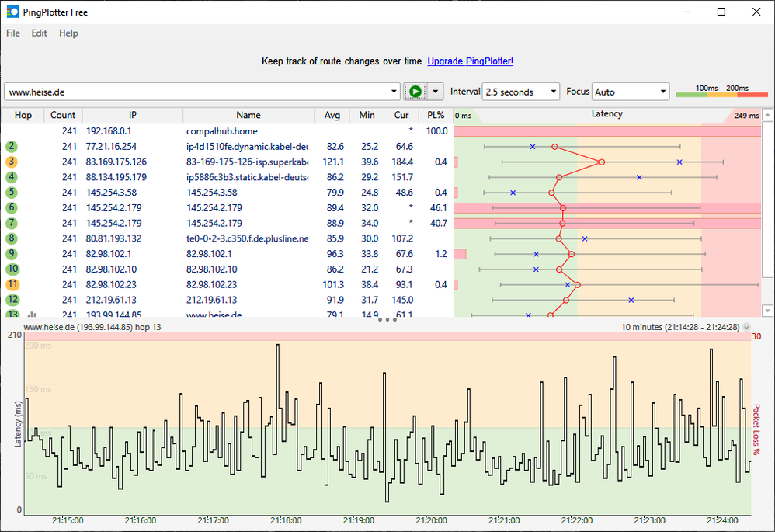The height and width of the screenshot is (532, 775).
Task: Select IP cell 88.134.195.179
Action: click(x=116, y=177)
